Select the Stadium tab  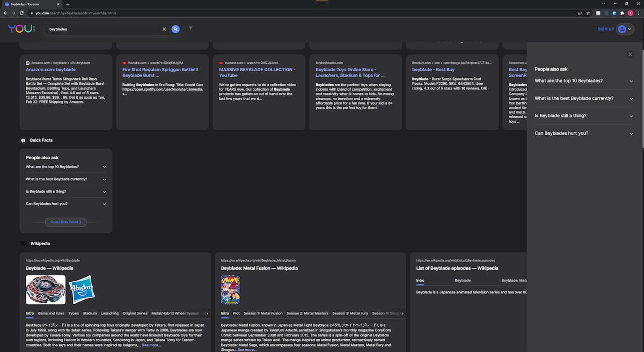pyautogui.click(x=90, y=313)
